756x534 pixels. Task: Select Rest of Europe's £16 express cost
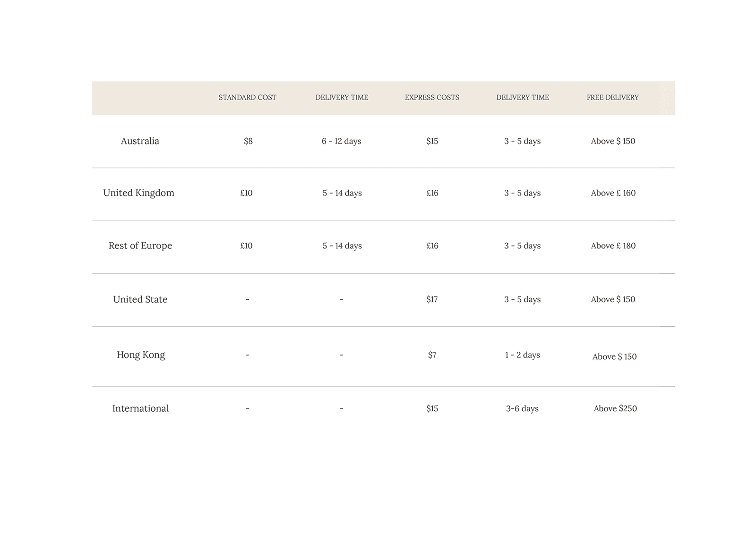[x=432, y=246]
